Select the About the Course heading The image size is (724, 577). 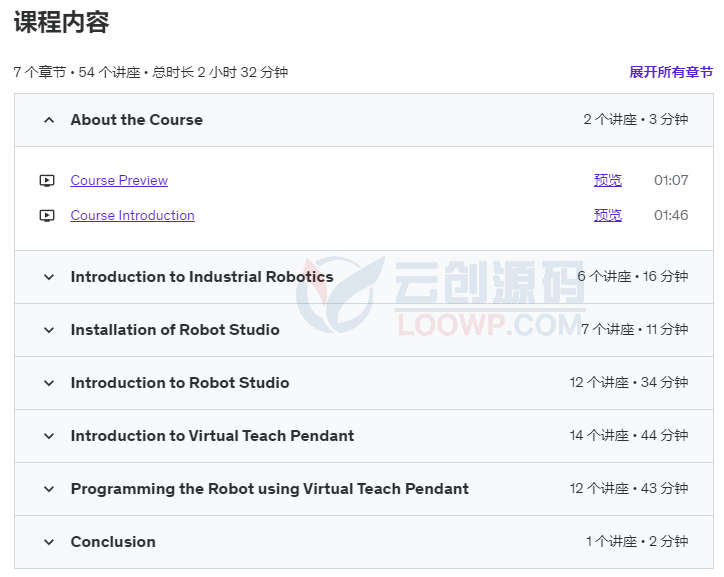[137, 120]
